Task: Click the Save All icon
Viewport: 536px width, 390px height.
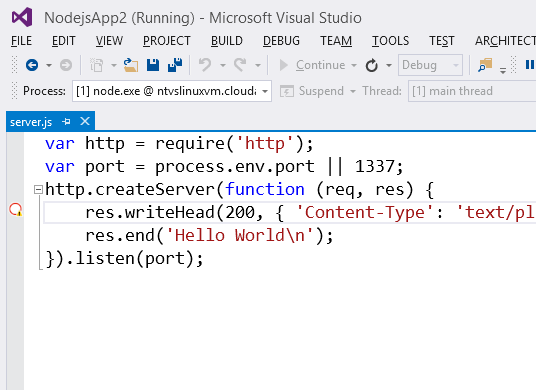Action: point(175,65)
